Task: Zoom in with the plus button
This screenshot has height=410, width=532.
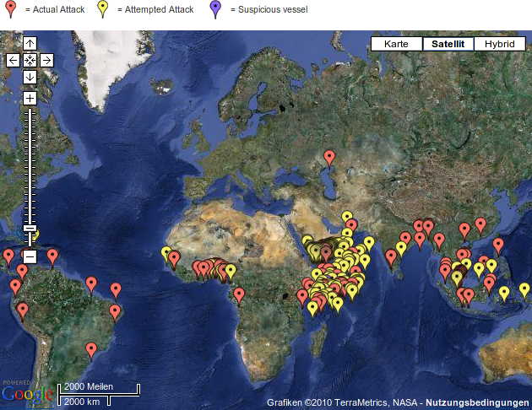Action: (x=30, y=98)
